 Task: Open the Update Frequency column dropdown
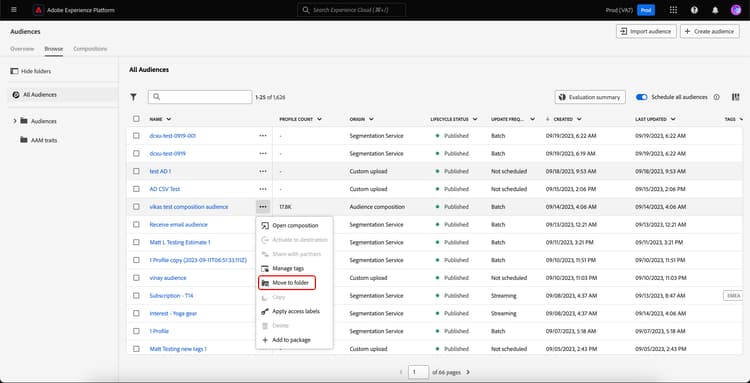pos(532,119)
